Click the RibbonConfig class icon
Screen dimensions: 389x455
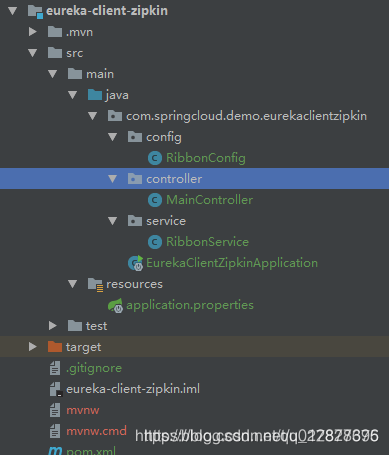click(155, 158)
